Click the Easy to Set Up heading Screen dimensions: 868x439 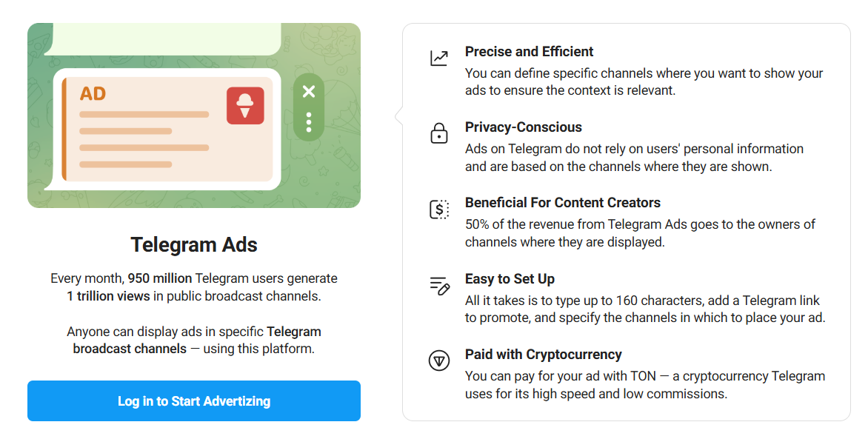click(510, 279)
